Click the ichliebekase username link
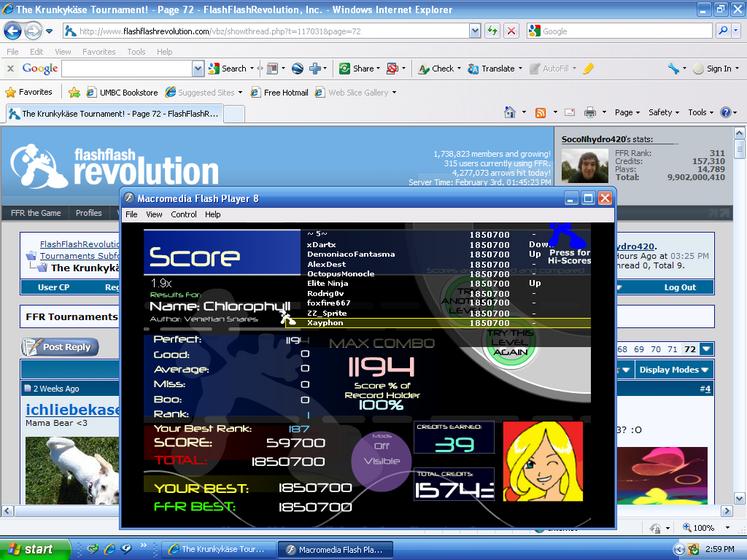 72,409
